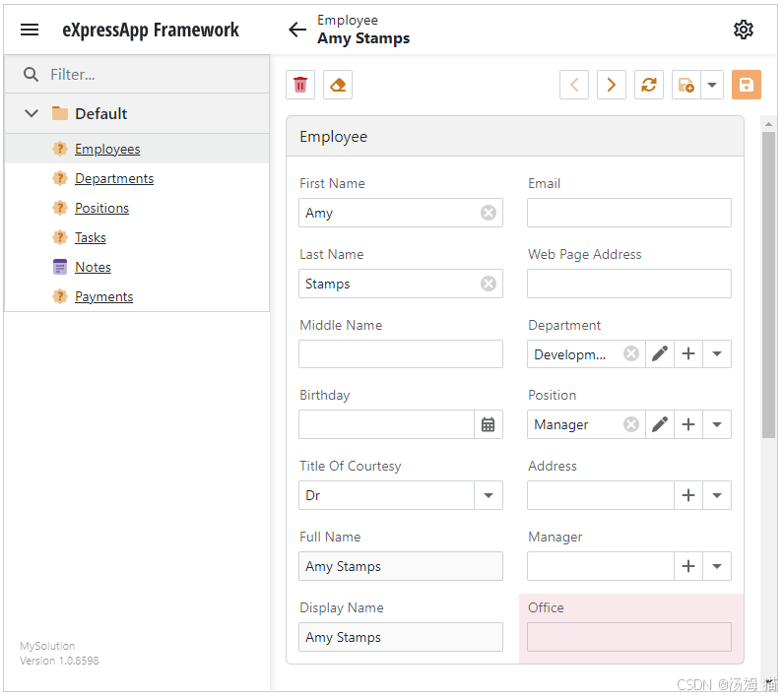Screen dimensions: 784x698
Task: Clear the Department selection
Action: click(x=631, y=353)
